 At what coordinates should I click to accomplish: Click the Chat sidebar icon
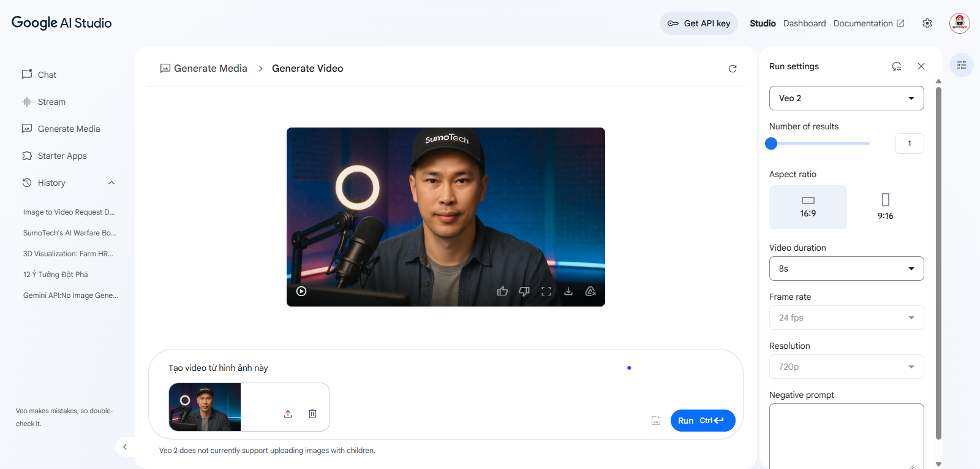[x=27, y=74]
